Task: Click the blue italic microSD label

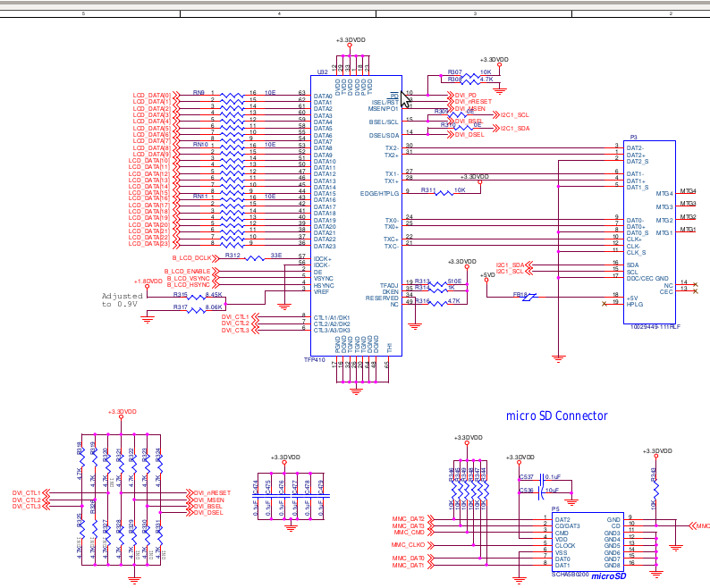Action: (609, 576)
